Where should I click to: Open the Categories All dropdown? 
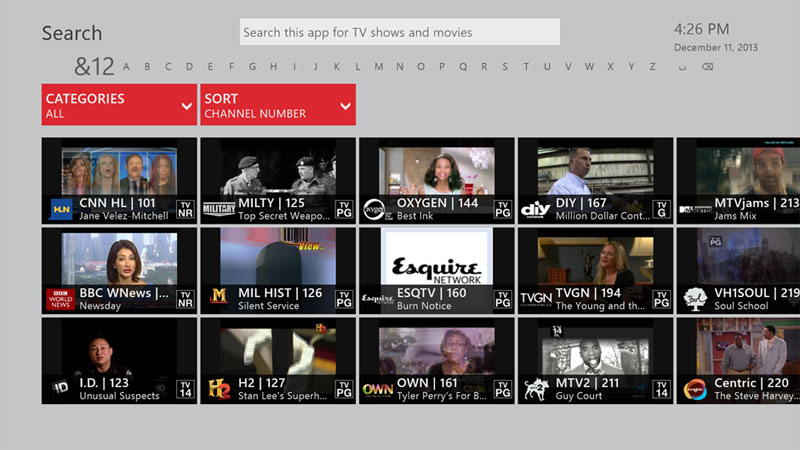tap(119, 105)
